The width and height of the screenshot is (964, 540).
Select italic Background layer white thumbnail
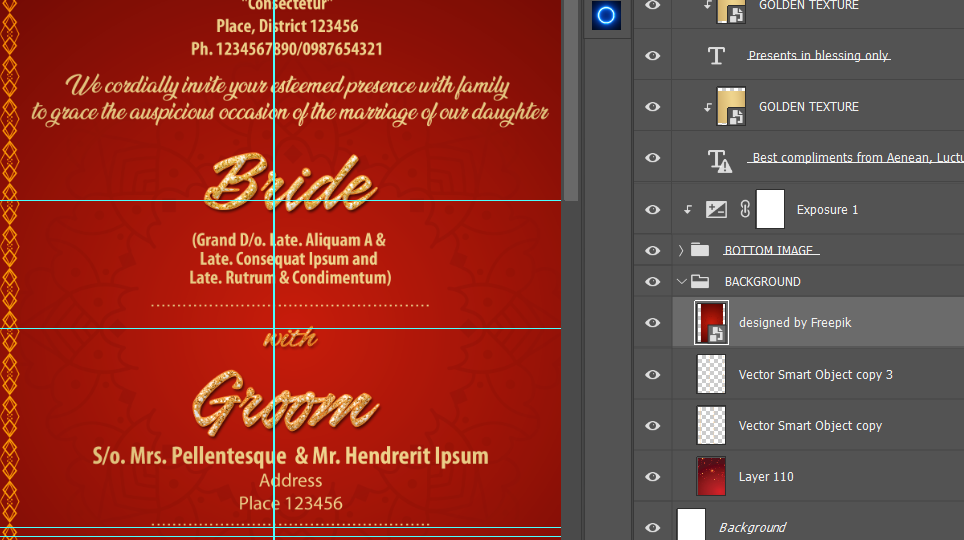coord(691,525)
